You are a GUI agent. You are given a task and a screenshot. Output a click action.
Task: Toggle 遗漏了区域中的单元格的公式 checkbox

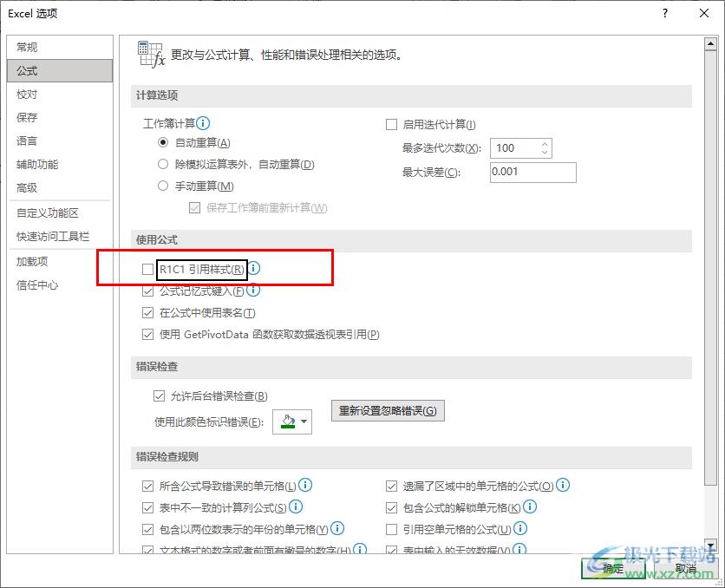[x=391, y=487]
